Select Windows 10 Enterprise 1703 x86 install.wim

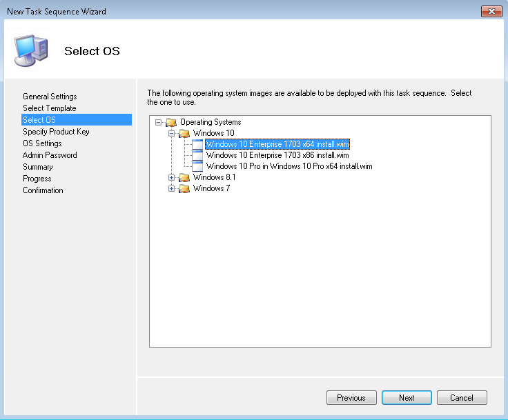(277, 155)
